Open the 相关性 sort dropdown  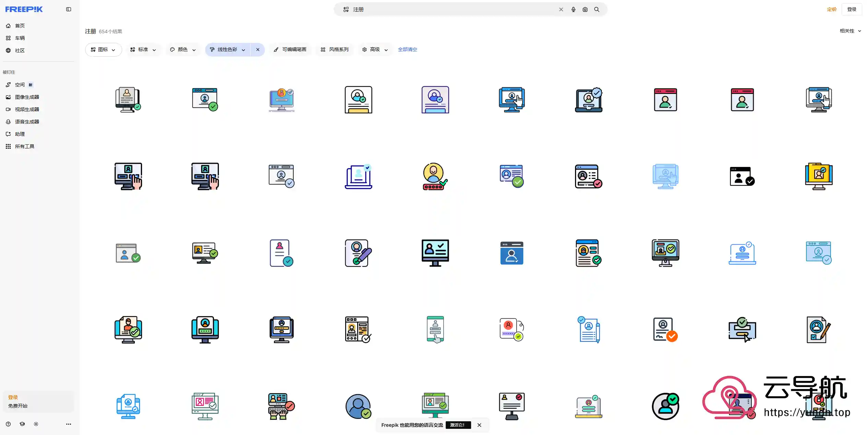850,31
